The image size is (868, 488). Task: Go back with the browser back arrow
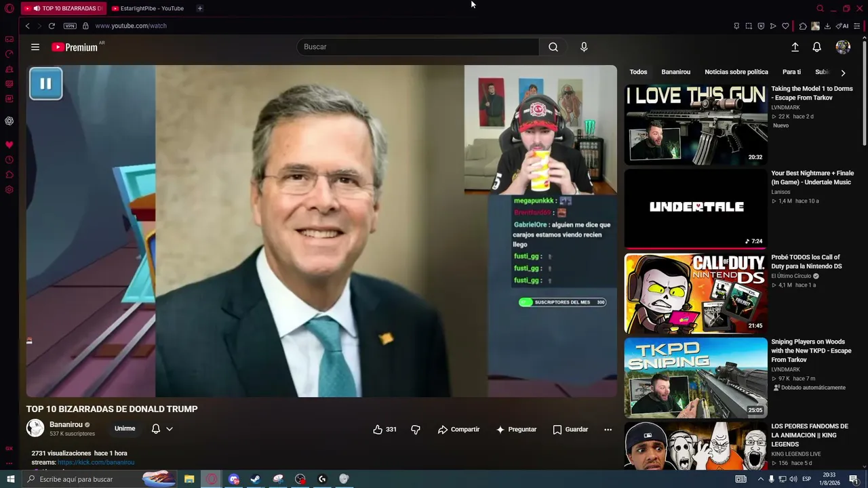pos(27,26)
